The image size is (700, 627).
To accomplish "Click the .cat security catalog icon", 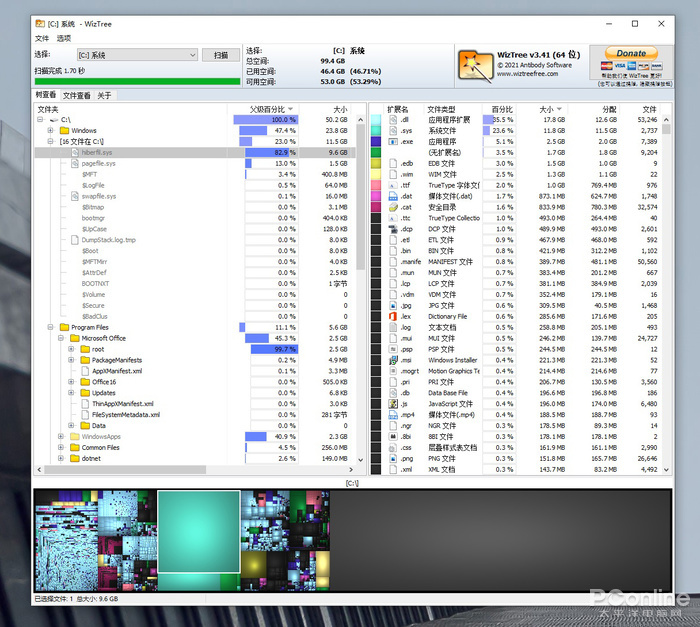I will click(x=392, y=207).
